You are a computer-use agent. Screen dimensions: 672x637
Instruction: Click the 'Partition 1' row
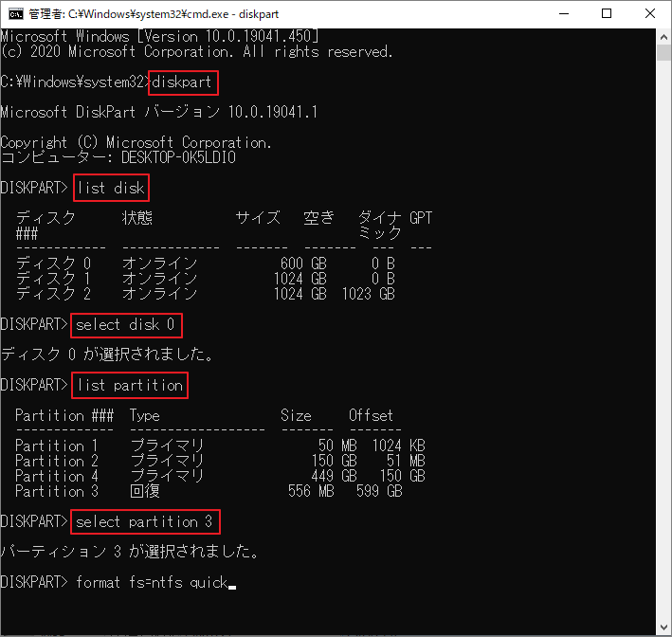[220, 446]
